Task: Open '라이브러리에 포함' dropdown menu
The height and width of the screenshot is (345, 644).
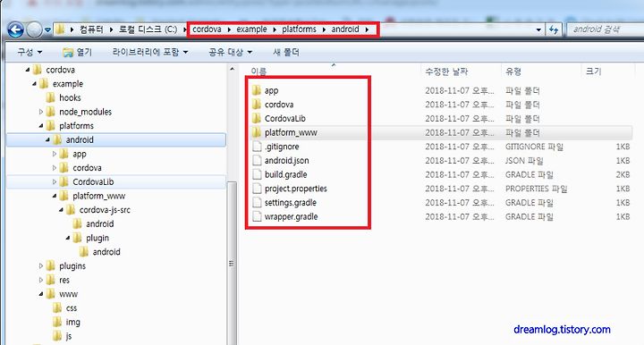Action: pos(150,52)
